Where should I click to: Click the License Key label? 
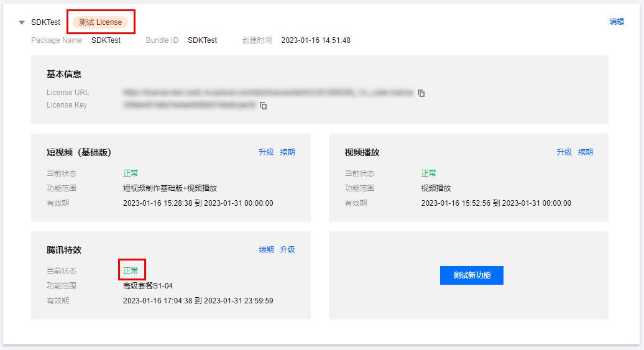[67, 105]
